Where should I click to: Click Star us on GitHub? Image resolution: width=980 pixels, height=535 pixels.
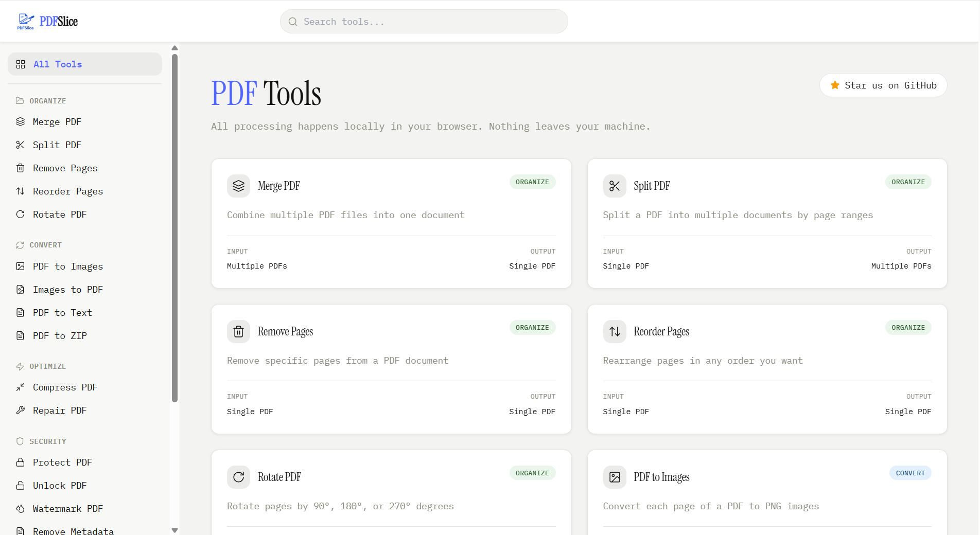pos(883,85)
